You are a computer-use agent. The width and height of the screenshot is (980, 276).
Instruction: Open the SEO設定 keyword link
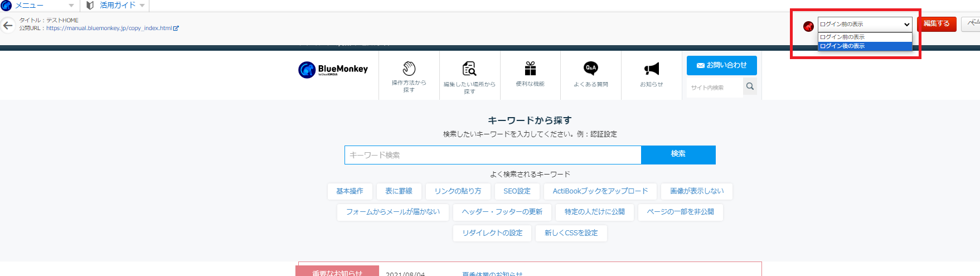(517, 191)
